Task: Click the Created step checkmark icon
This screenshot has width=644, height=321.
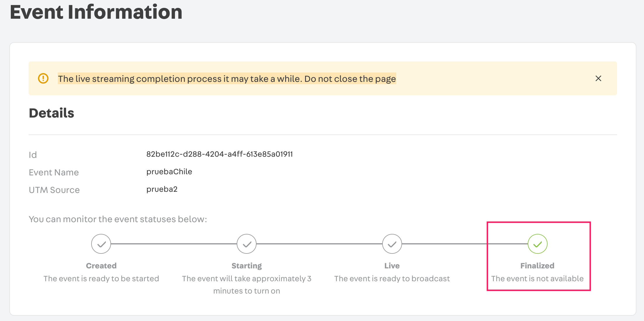Action: coord(101,244)
